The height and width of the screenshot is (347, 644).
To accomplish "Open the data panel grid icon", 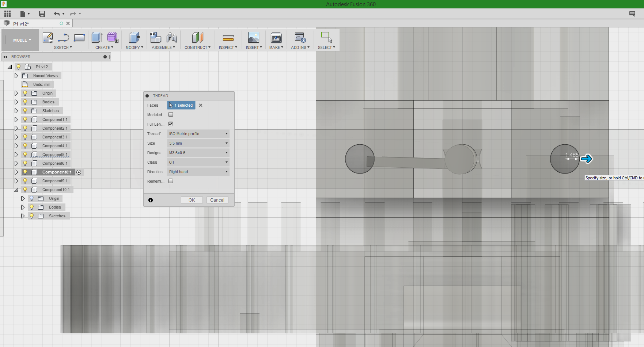I will 7,14.
